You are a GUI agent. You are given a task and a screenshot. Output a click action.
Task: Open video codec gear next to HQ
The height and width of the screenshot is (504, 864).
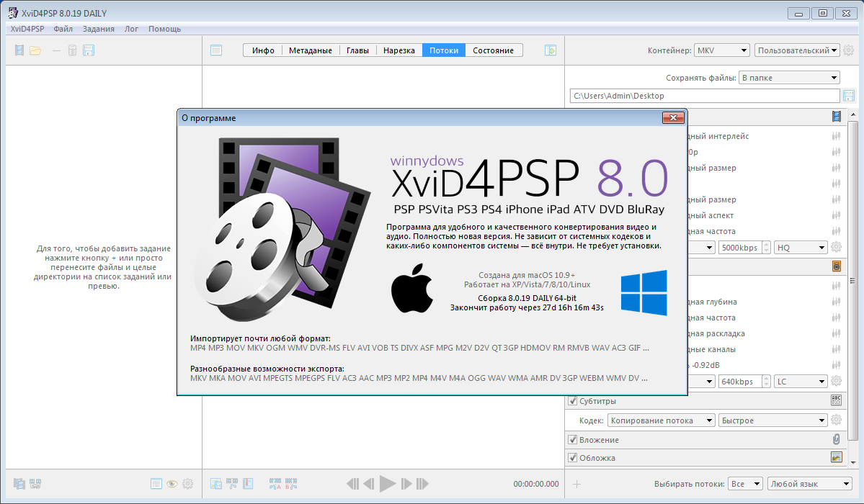point(837,247)
